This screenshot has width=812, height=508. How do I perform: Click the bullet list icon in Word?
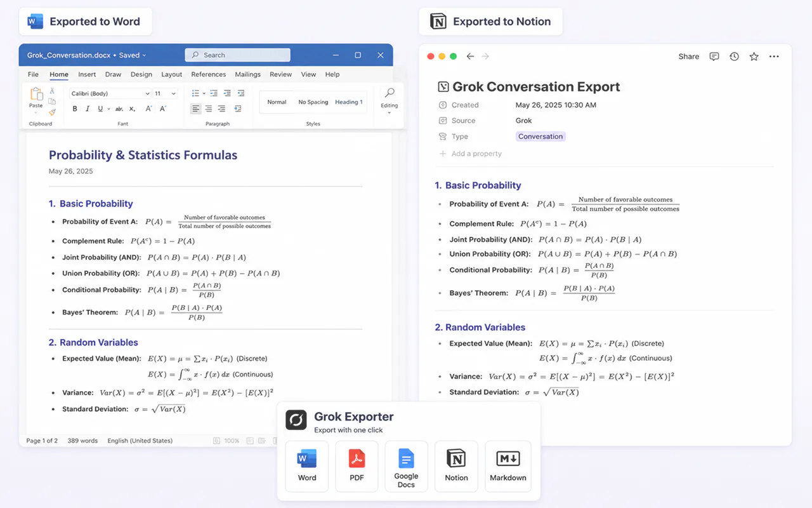point(195,93)
